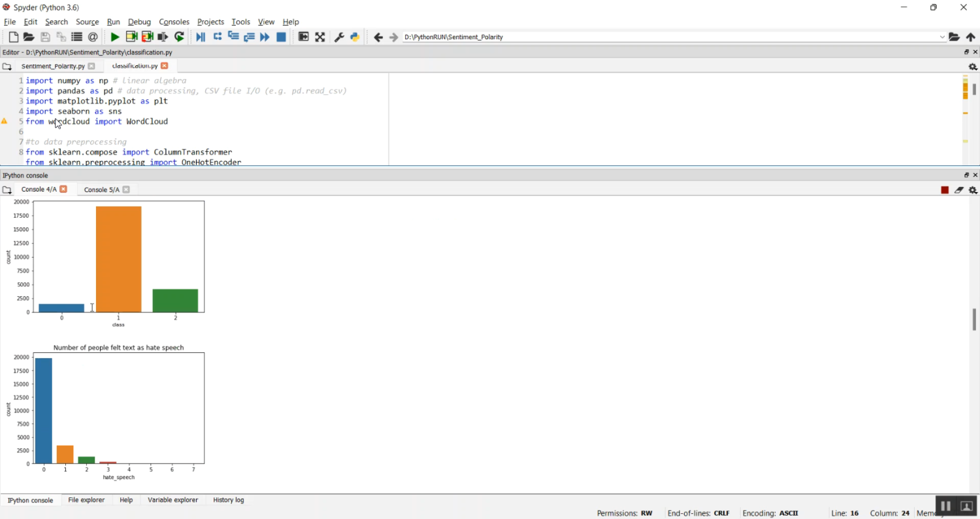Screen dimensions: 980x519
Task: Open the Edit menu
Action: click(30, 22)
